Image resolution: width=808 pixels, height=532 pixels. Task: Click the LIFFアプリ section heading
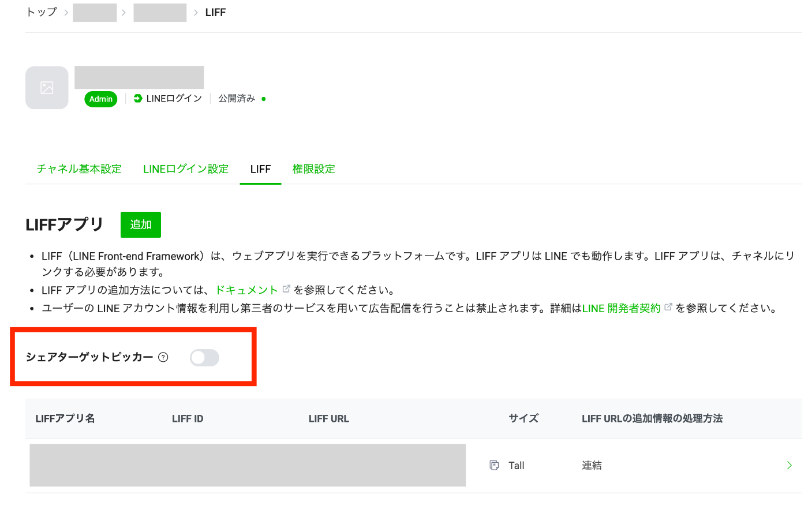65,224
